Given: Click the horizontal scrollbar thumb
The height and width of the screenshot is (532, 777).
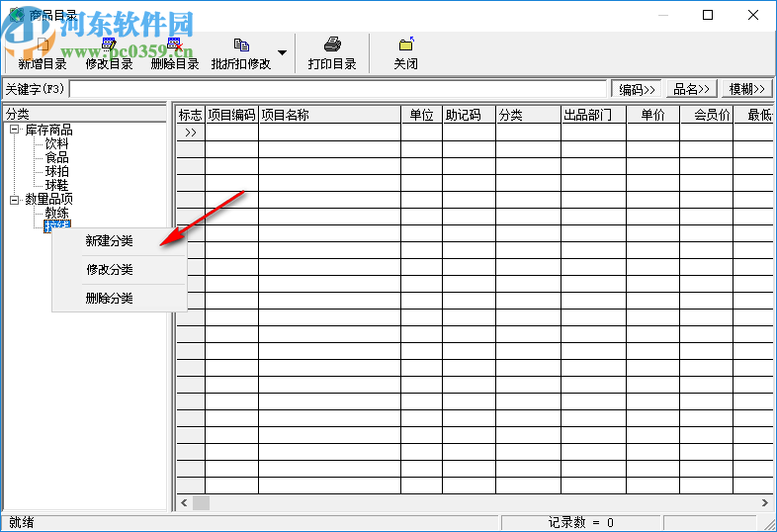Looking at the screenshot, I should tap(201, 502).
